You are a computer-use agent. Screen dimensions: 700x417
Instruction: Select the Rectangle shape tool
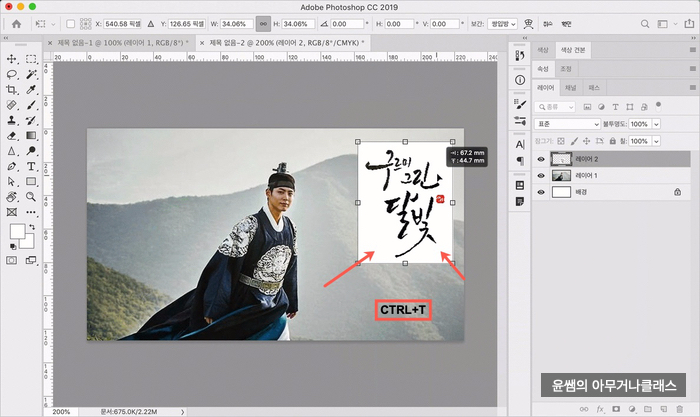click(x=31, y=181)
